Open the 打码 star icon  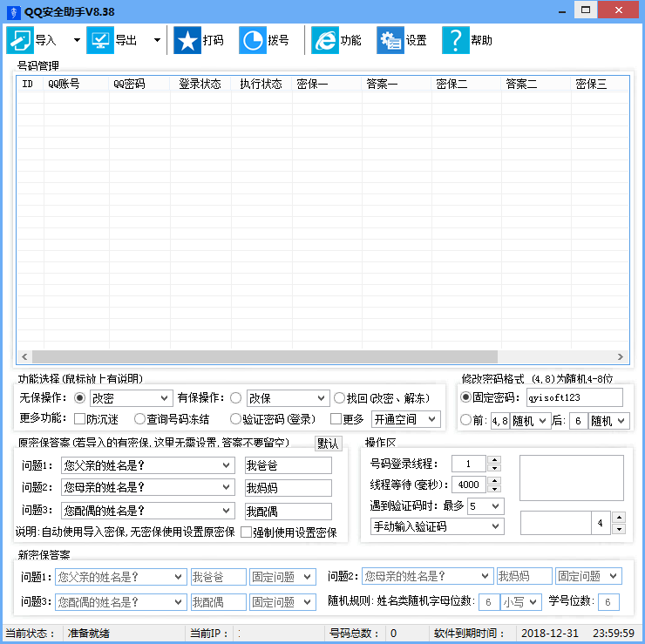point(187,40)
